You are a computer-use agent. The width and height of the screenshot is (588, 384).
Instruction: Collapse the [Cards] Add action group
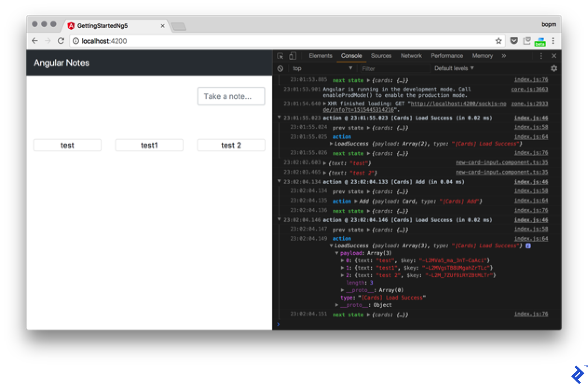coord(279,182)
